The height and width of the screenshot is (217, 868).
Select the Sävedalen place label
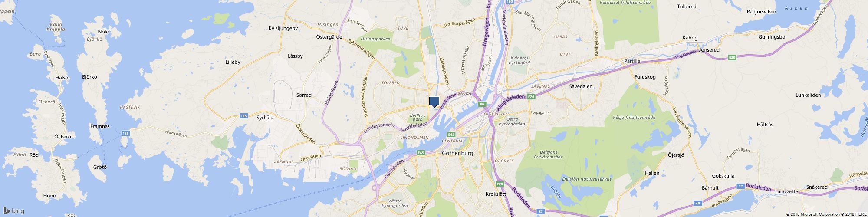pos(581,86)
